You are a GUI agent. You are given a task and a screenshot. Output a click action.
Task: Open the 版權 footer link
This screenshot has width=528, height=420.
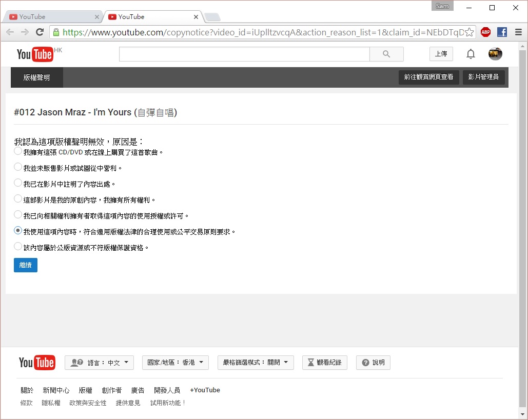86,390
